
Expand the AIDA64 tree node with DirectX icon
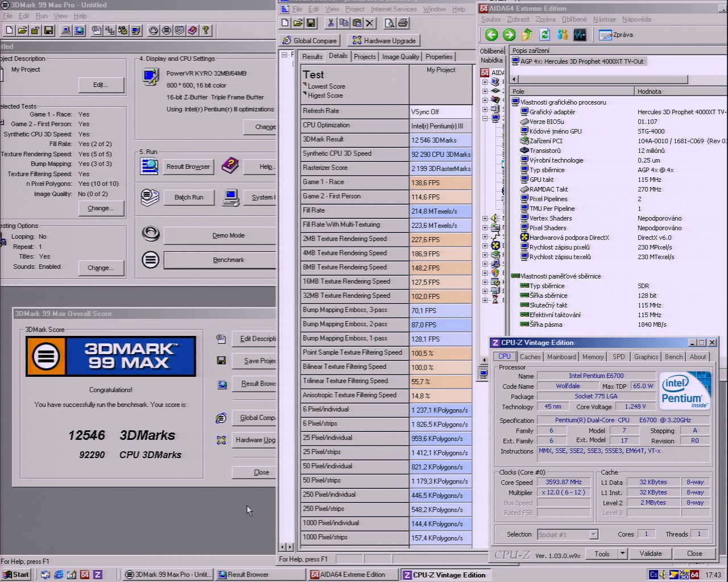[x=485, y=246]
